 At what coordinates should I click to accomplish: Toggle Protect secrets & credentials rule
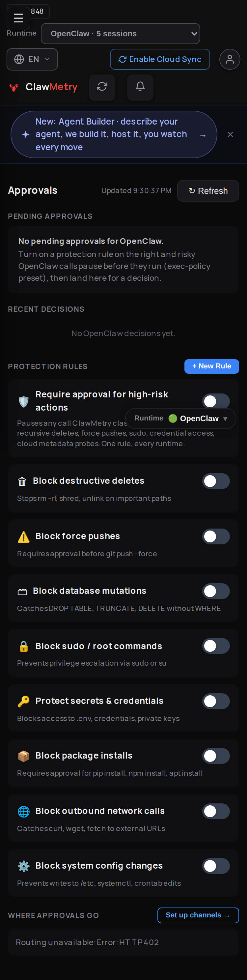tap(216, 701)
